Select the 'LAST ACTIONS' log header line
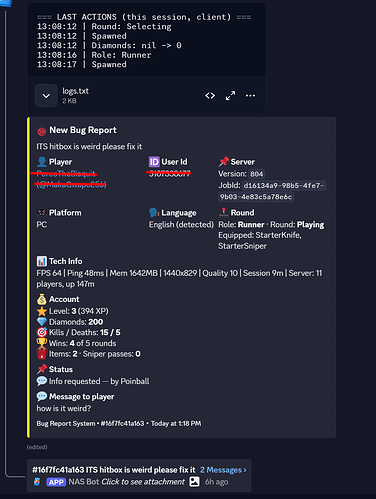 coord(144,17)
